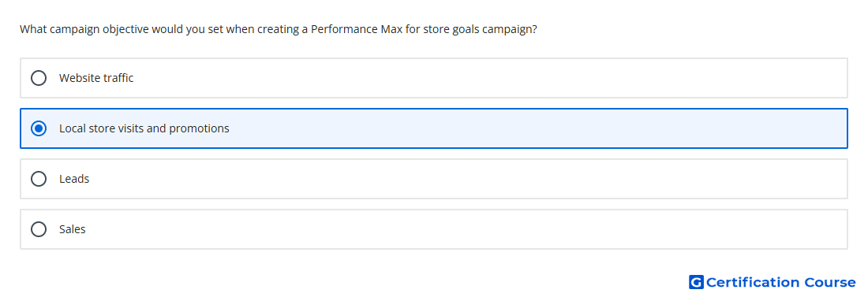Click the Performance Max question text
The width and height of the screenshot is (868, 297).
pos(279,29)
